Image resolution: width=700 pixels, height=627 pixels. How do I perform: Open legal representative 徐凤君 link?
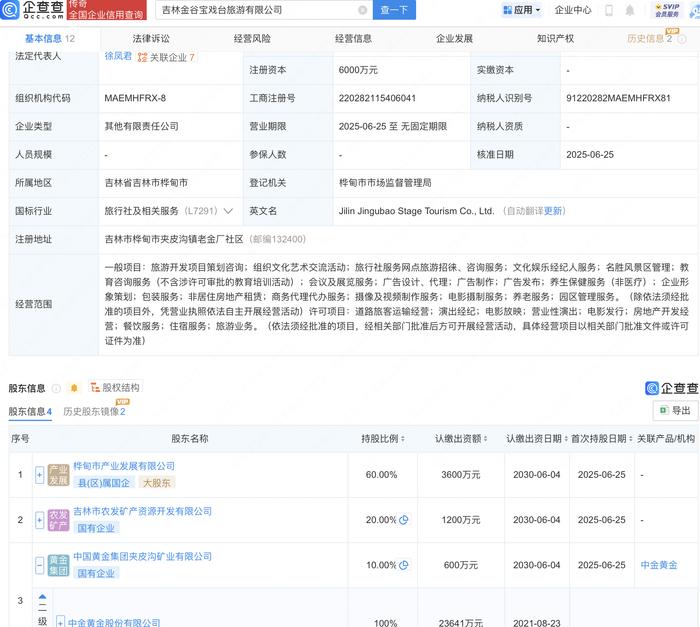coord(118,56)
